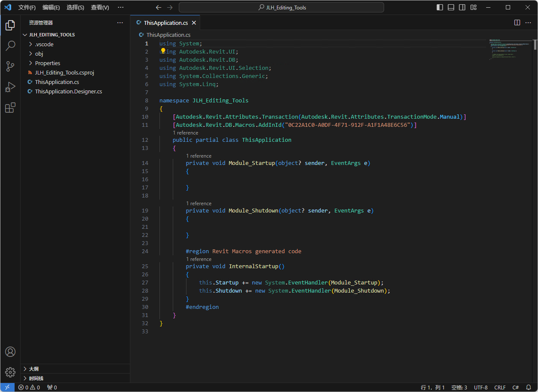Click the JLH_Editing_Tools search box
This screenshot has width=538, height=392.
point(281,7)
